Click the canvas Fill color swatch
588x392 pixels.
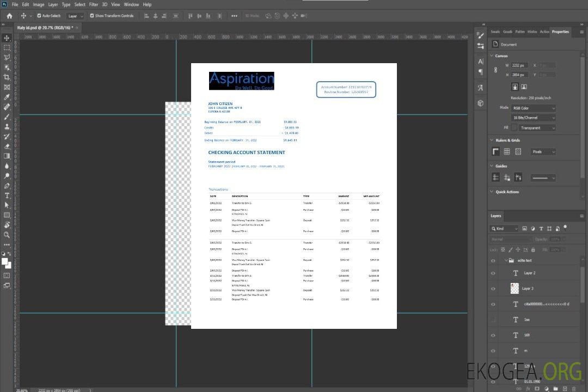pos(514,128)
